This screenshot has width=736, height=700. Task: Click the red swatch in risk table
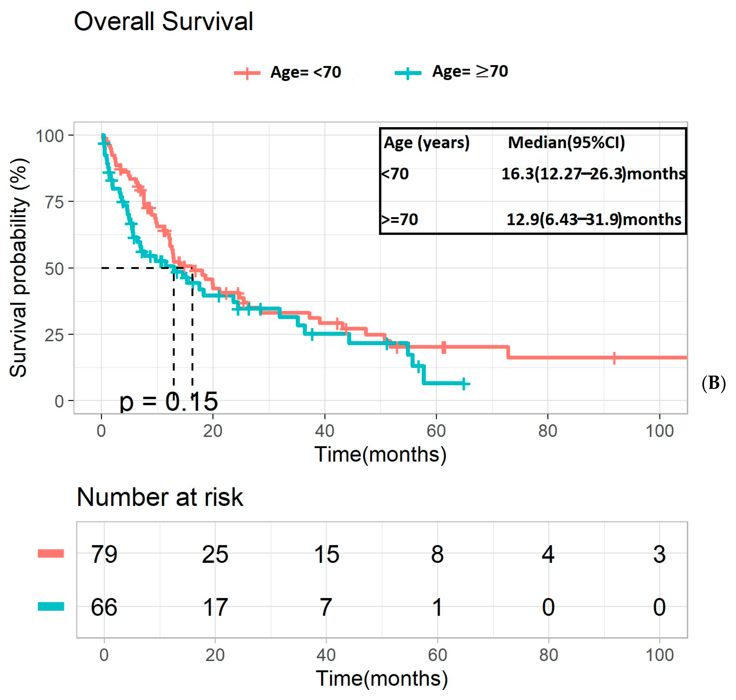point(51,553)
